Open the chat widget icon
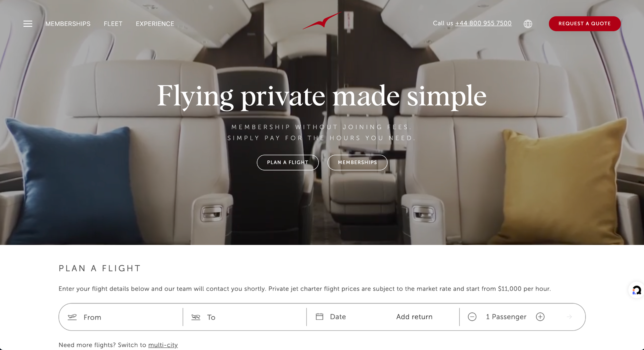The height and width of the screenshot is (350, 644). (636, 290)
